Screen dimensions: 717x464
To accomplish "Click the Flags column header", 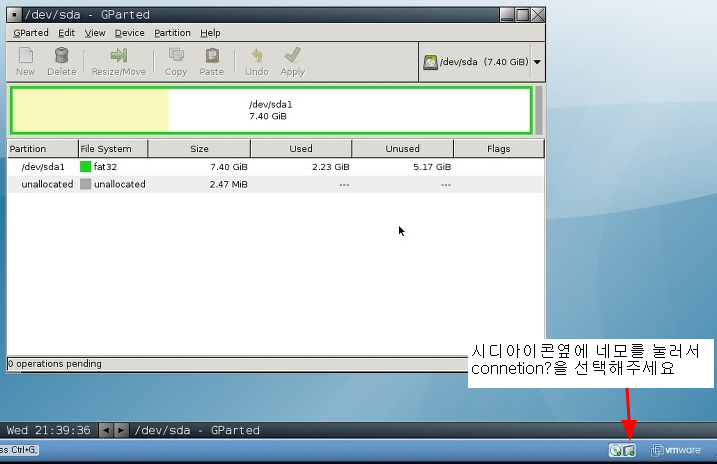I will (498, 149).
